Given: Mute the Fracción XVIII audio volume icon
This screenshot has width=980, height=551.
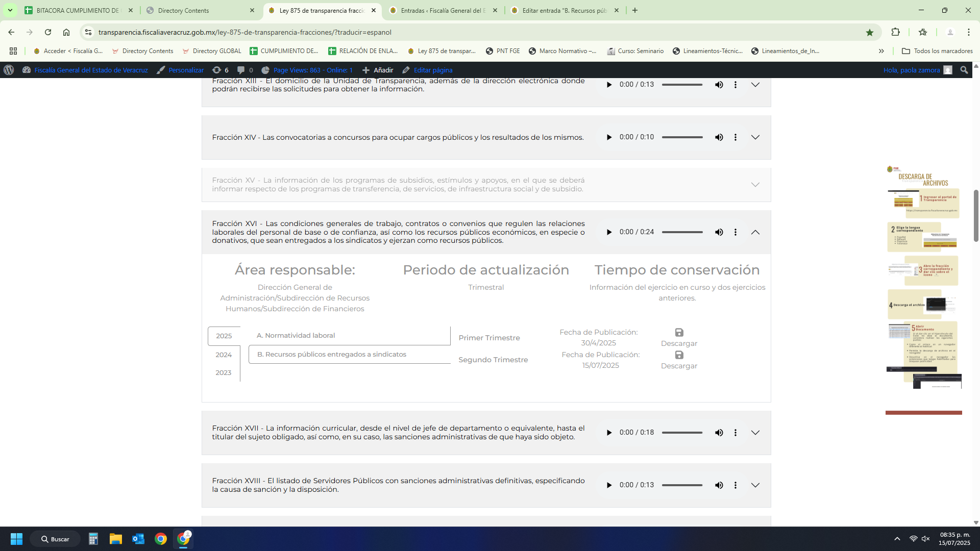Looking at the screenshot, I should [x=719, y=485].
